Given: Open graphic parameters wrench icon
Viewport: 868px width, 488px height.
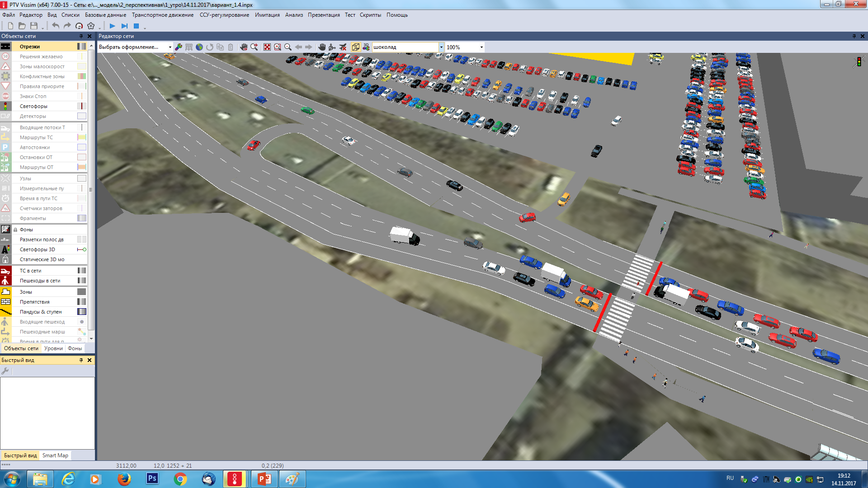Looking at the screenshot, I should (x=179, y=47).
